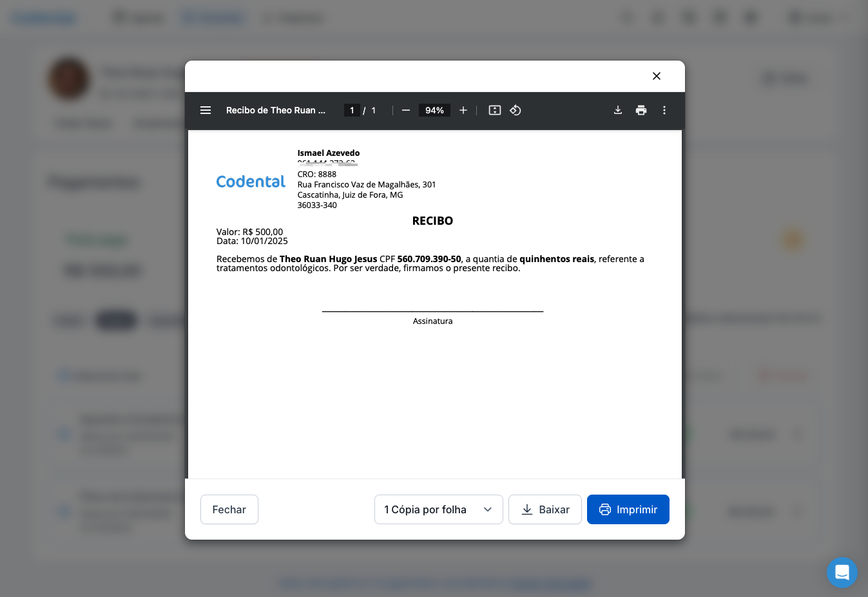Click the RECIBO heading in the document
The image size is (868, 597).
coord(432,221)
